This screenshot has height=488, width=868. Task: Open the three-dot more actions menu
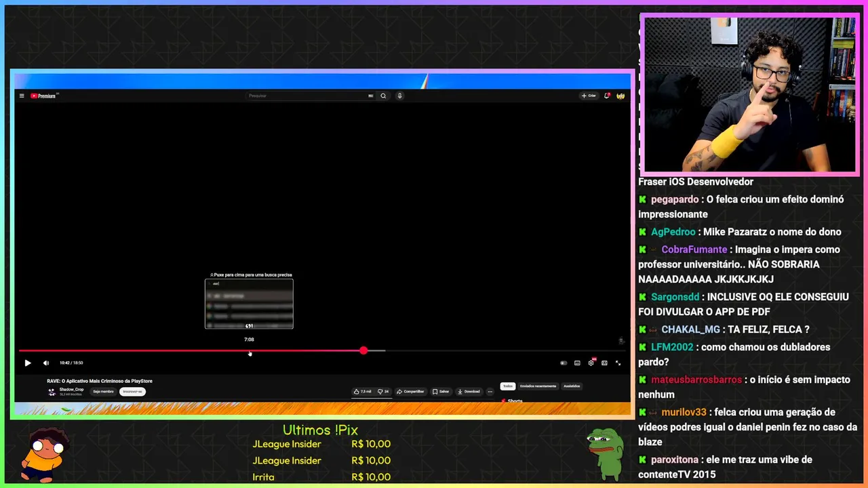[x=490, y=391]
